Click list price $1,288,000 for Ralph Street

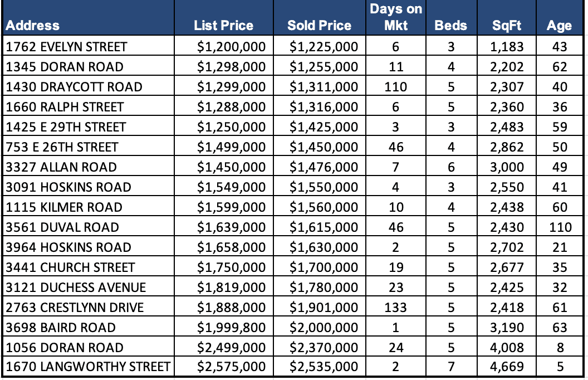pos(231,107)
